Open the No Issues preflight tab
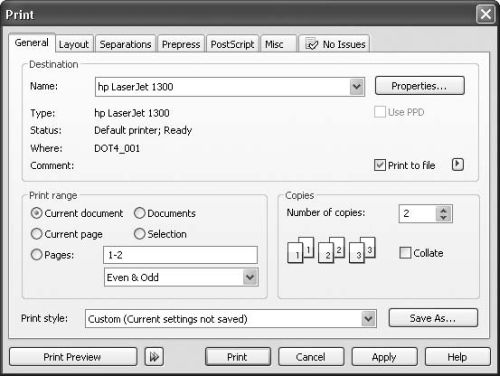Viewport: 500px width, 376px height. [334, 44]
